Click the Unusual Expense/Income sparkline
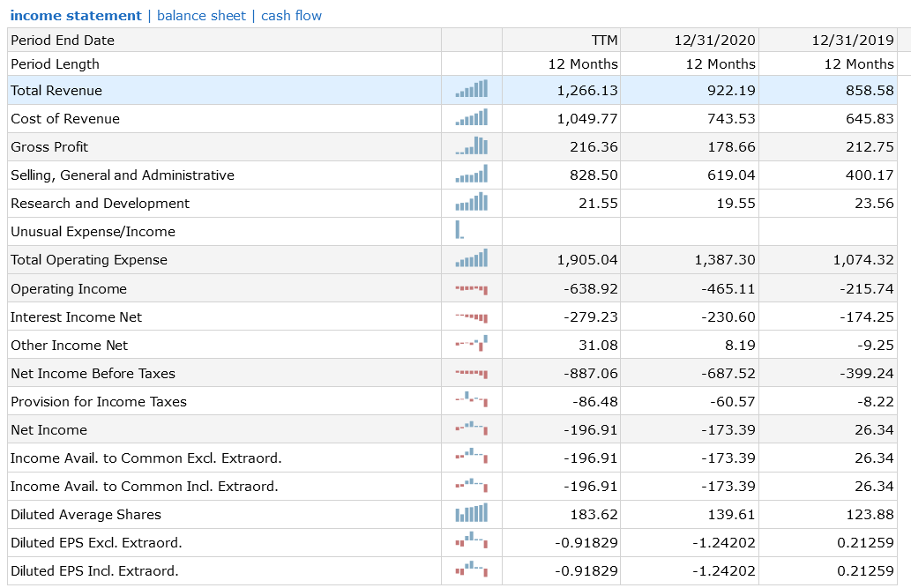Screen dimensions: 911x588 point(472,231)
